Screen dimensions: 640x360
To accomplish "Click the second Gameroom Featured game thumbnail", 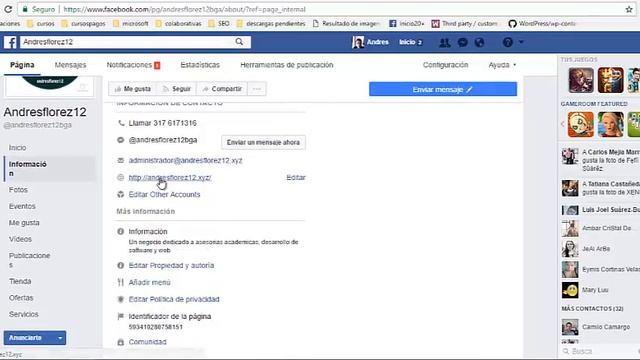I will (x=611, y=124).
